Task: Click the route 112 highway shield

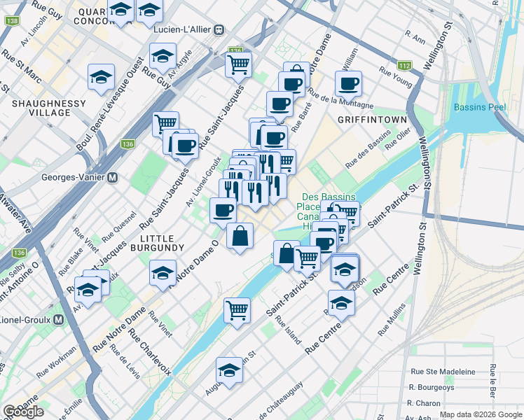Action: [x=404, y=66]
